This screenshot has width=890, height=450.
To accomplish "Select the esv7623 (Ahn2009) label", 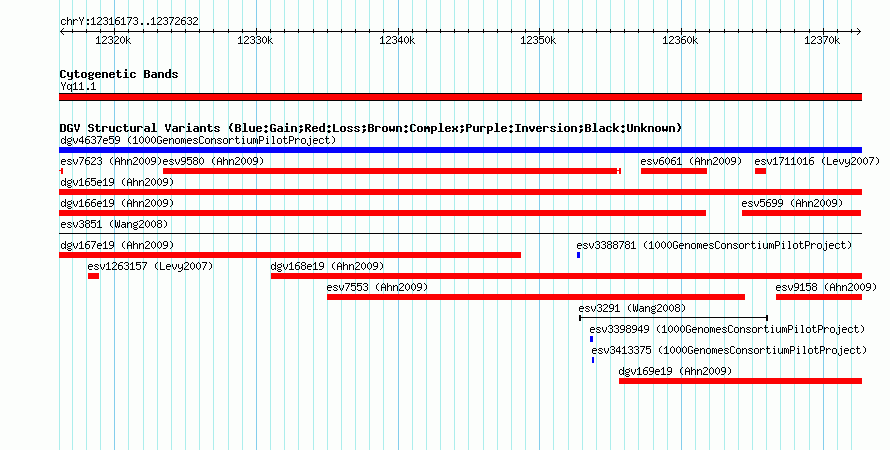I will coord(111,161).
